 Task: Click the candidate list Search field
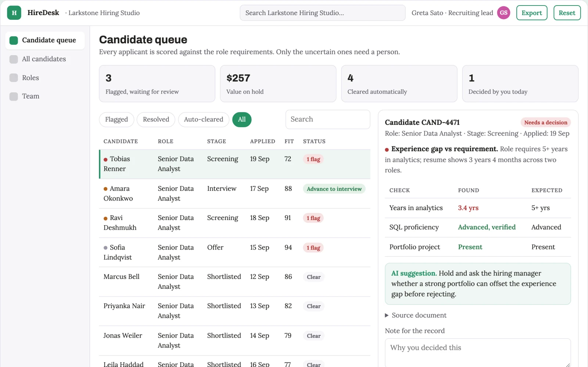click(328, 119)
